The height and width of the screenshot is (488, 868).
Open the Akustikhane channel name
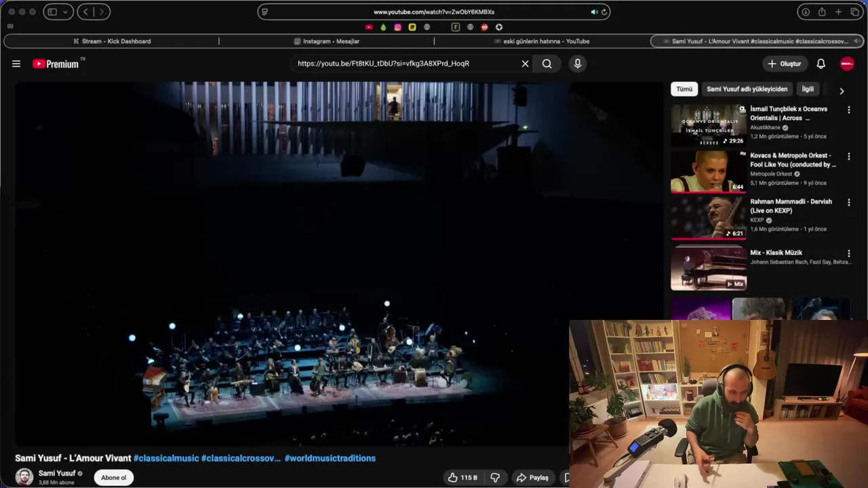click(765, 127)
